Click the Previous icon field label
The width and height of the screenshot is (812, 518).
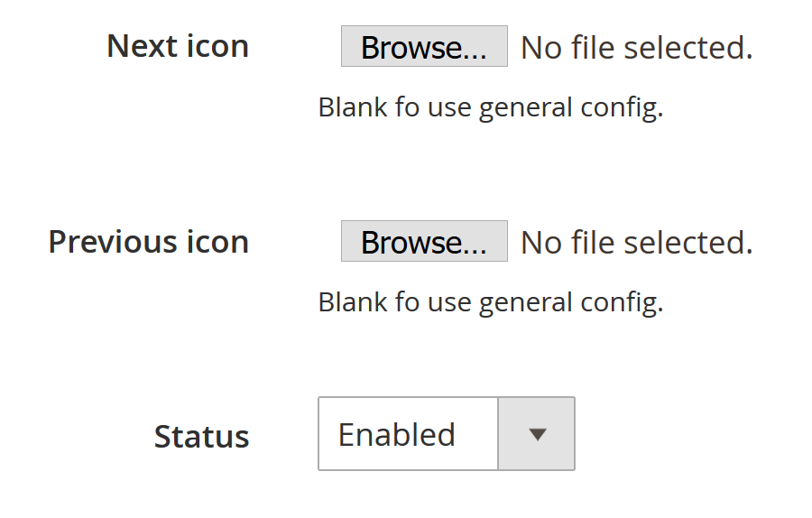tap(149, 242)
